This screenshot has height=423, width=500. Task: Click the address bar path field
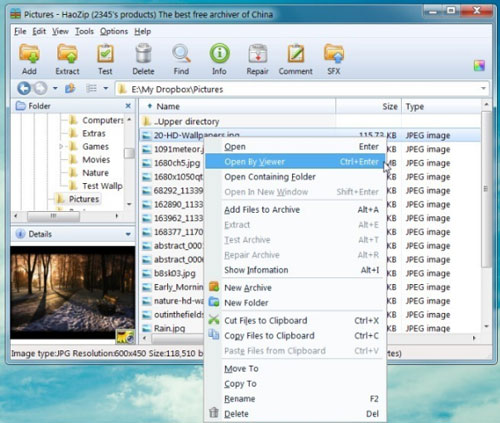302,89
